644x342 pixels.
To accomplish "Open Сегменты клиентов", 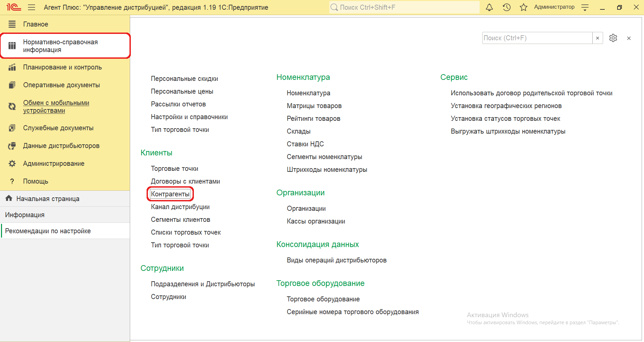I will click(180, 219).
